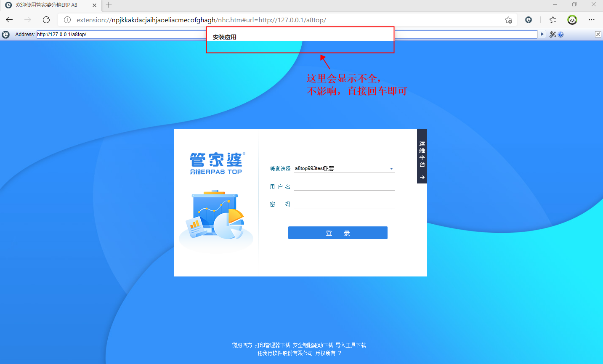This screenshot has height=364, width=603.
Task: Reload the page with refresh icon
Action: [x=46, y=20]
